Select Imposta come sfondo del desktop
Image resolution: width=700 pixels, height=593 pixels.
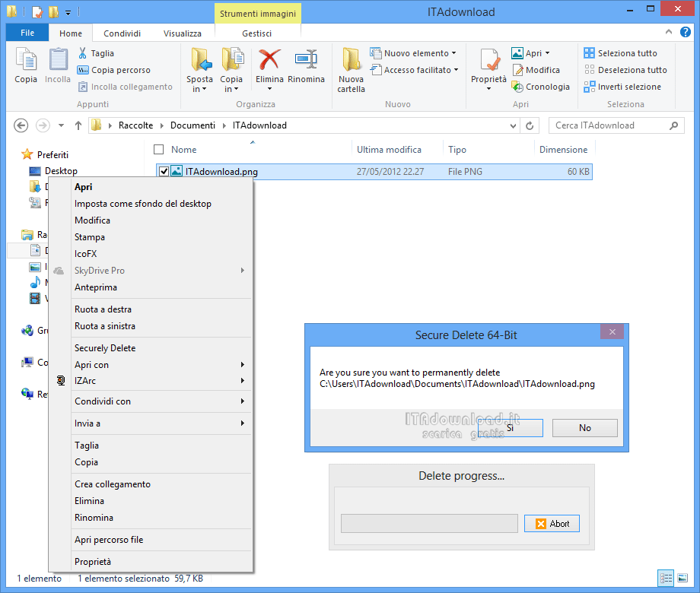[x=161, y=204]
